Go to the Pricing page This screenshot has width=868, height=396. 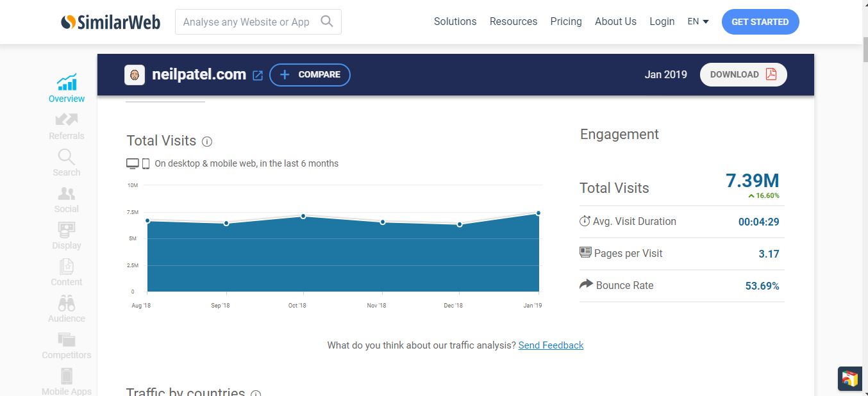click(x=566, y=21)
